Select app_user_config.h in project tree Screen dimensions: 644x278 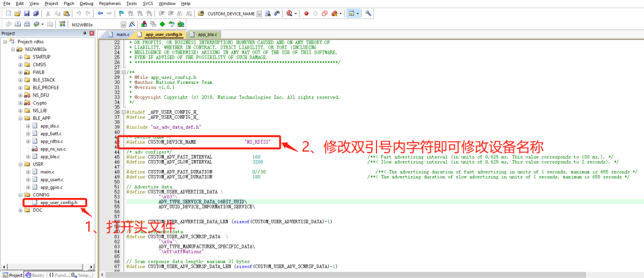(59, 202)
